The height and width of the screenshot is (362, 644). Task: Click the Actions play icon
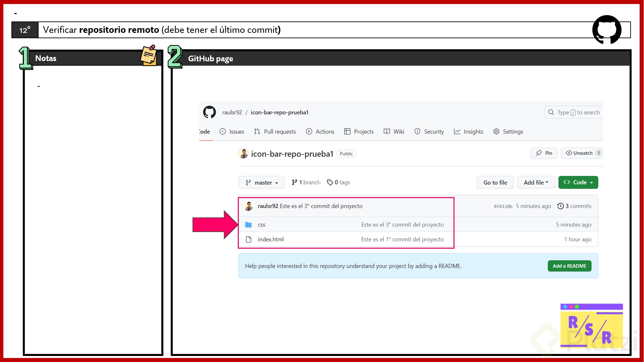309,131
